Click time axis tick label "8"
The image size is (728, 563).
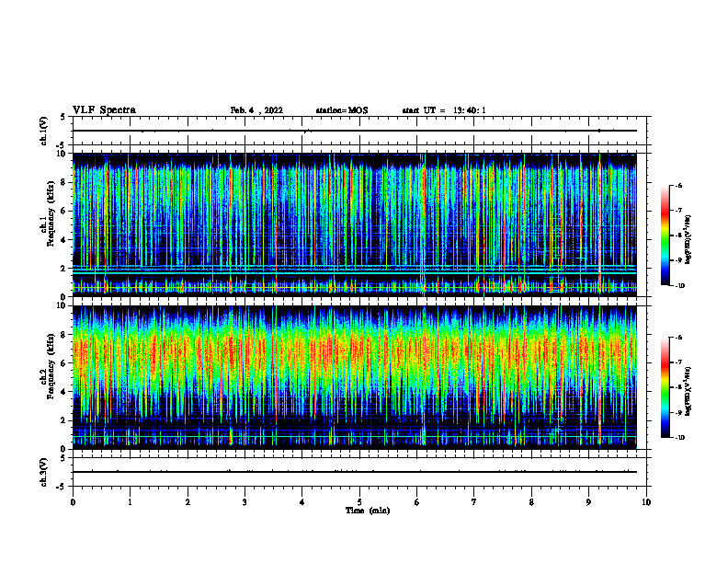coord(531,502)
